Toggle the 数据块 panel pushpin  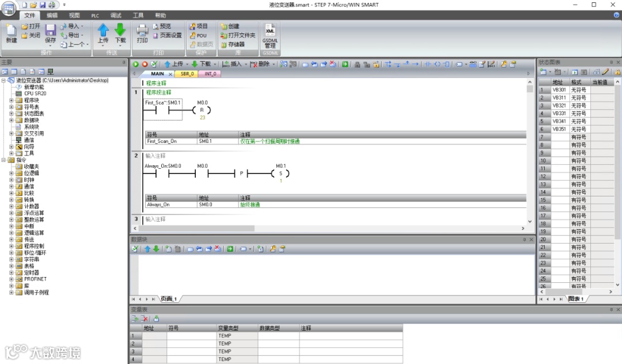(525, 240)
